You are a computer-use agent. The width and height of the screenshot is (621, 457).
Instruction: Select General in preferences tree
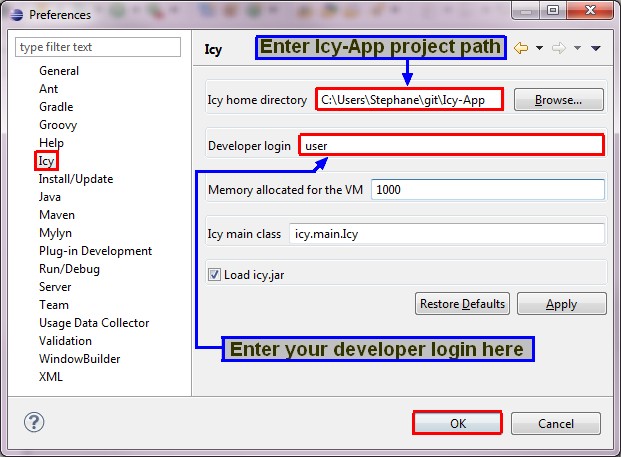click(59, 71)
